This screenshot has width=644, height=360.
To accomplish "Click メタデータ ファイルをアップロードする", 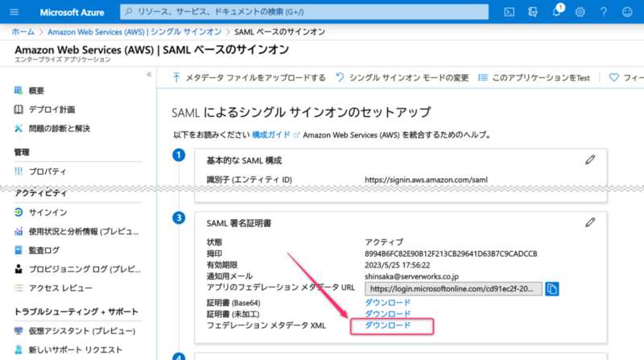I will 249,77.
